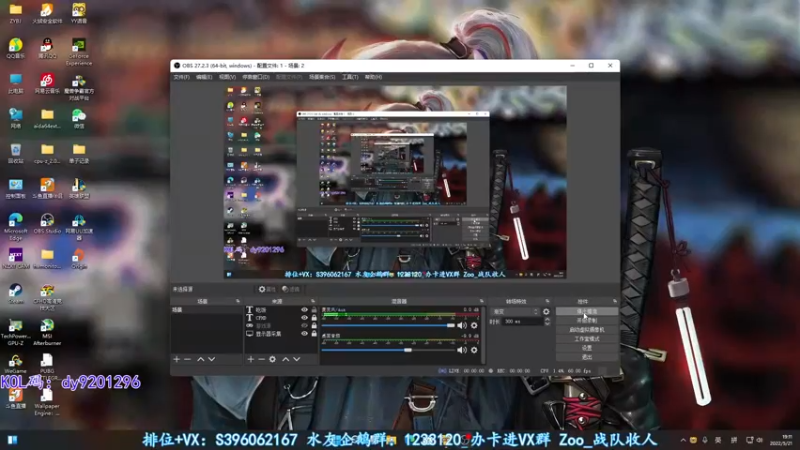This screenshot has height=450, width=800.
Task: Click the 开始录制 button
Action: [x=587, y=320]
